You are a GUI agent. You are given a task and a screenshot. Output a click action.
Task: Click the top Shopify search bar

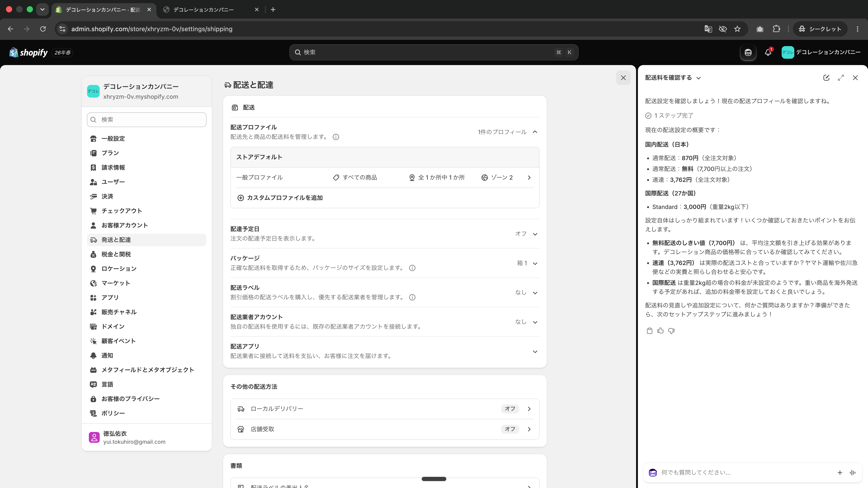pos(434,53)
